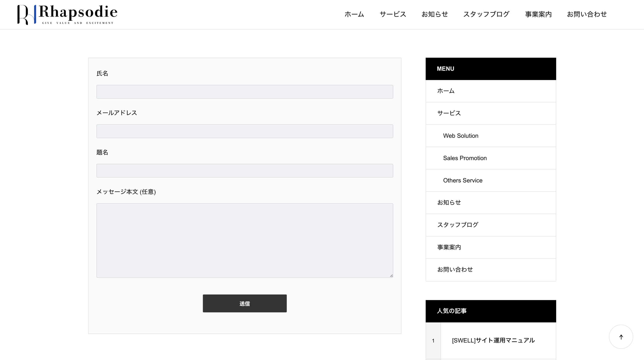Viewport: 644px width, 360px height.
Task: Click the 題名 text field
Action: point(245,171)
